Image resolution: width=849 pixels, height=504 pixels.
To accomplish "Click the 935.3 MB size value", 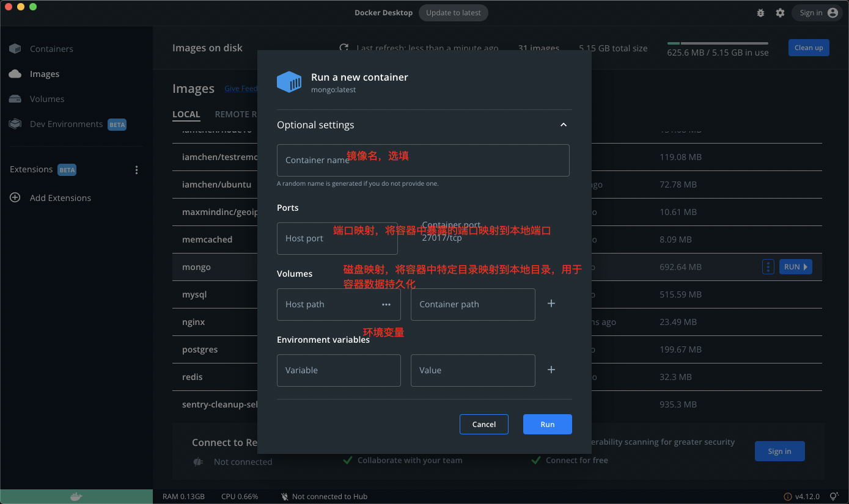I will [x=678, y=404].
